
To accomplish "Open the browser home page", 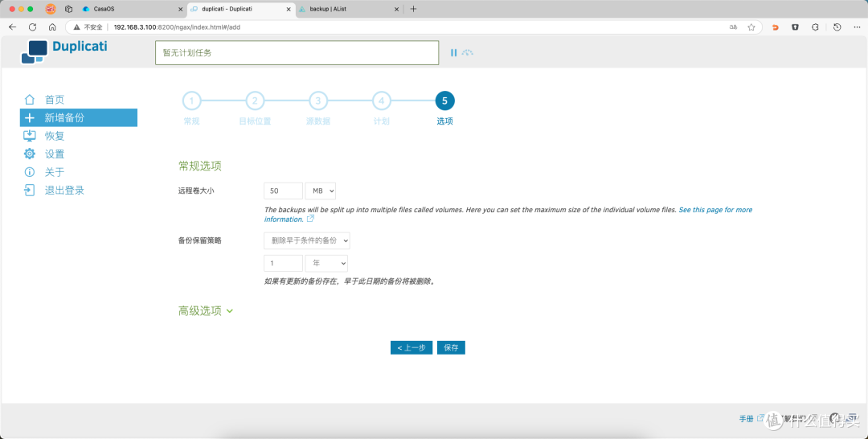I will click(x=52, y=27).
